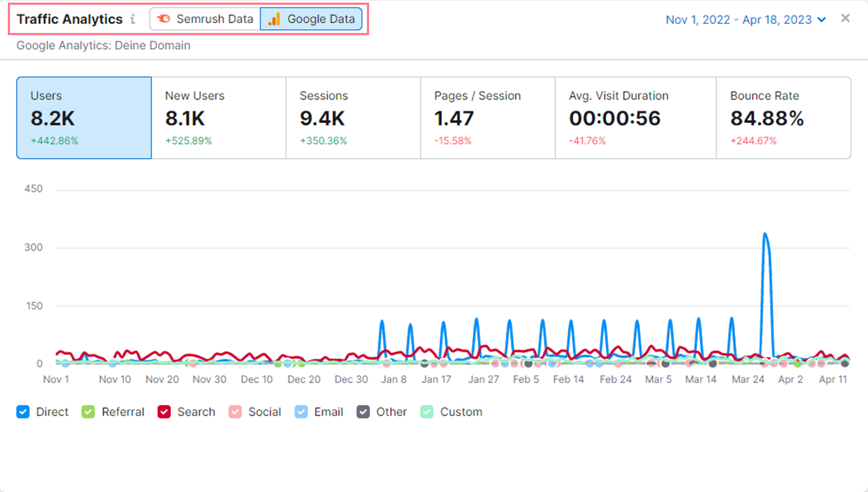Click the date range chevron arrow

(x=821, y=20)
